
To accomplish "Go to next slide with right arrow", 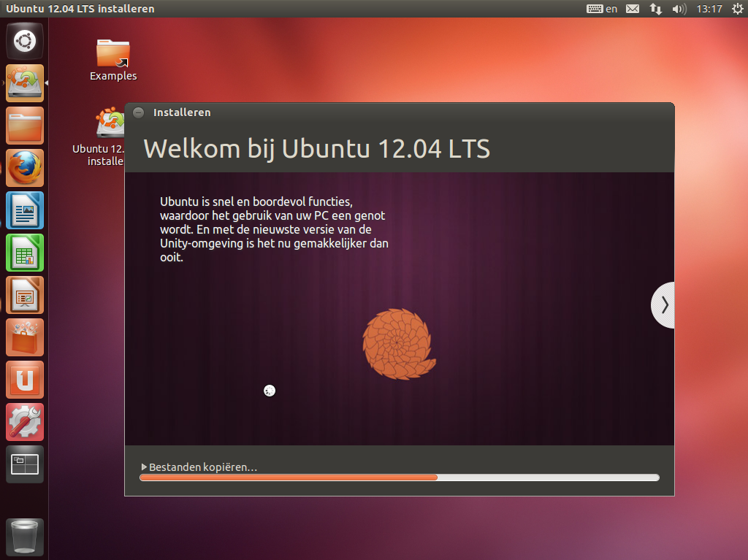I will tap(663, 305).
